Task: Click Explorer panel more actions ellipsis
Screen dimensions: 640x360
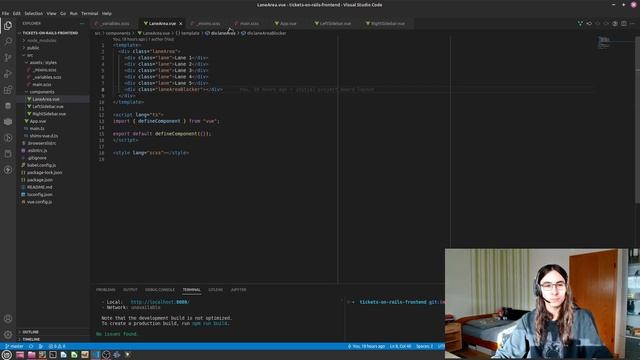Action: coord(82,24)
